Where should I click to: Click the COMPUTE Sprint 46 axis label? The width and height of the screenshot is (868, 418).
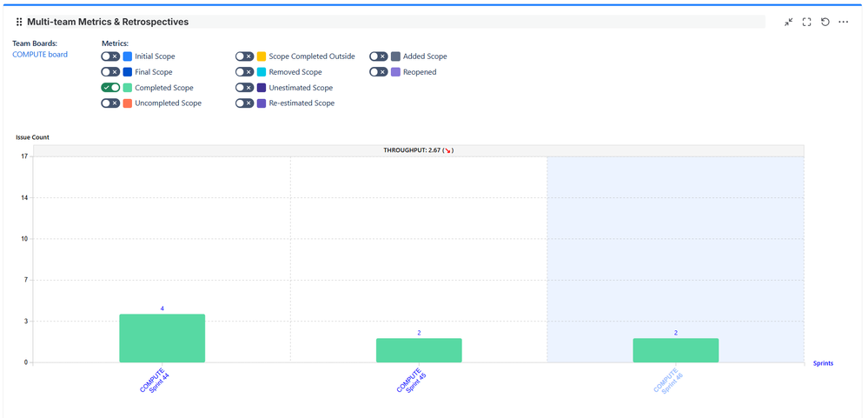[668, 381]
